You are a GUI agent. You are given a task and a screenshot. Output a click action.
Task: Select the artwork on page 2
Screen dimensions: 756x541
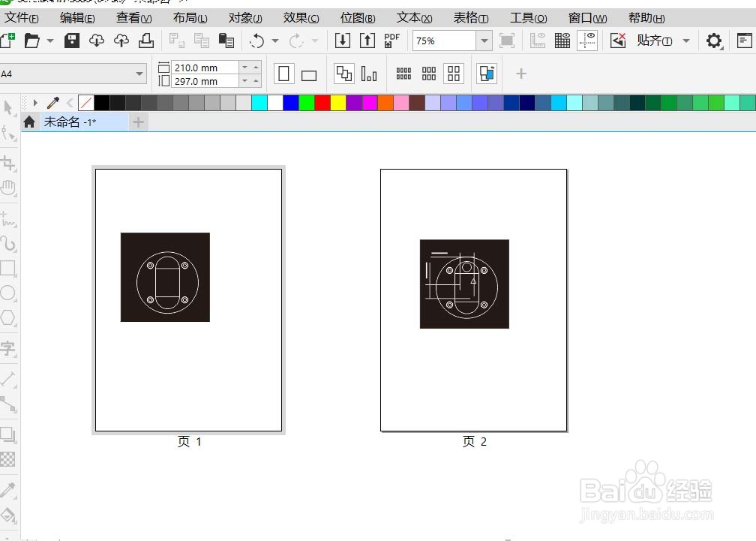point(464,284)
